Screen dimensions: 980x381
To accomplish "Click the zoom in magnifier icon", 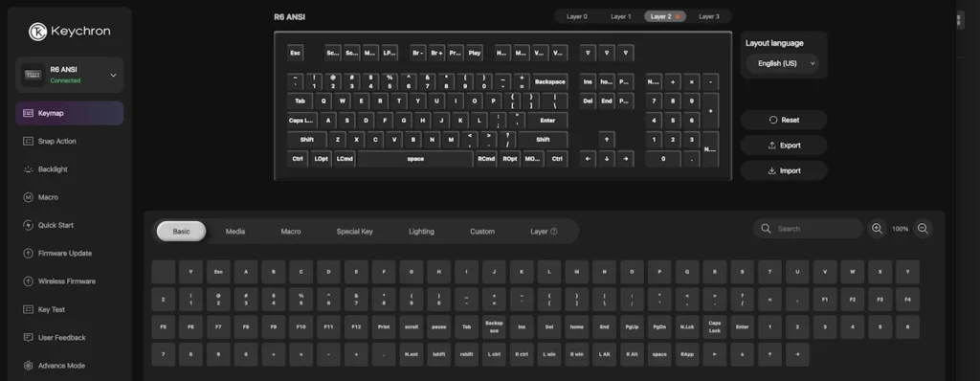I will [x=877, y=229].
